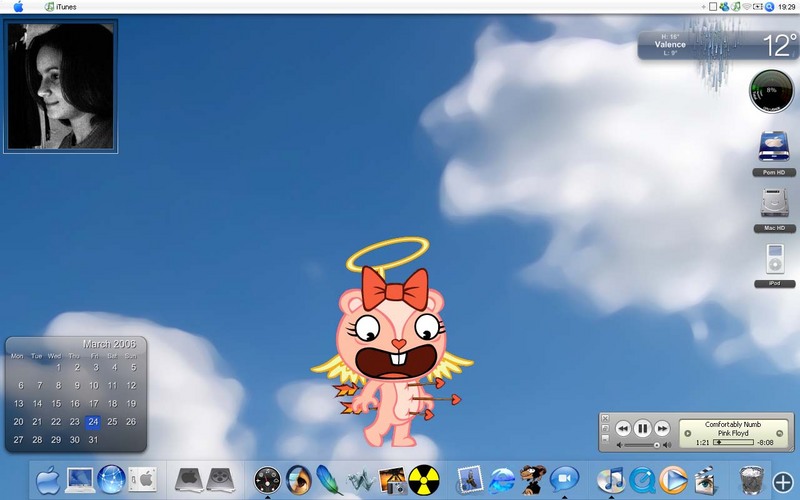Open the cartoon monkey dock icon
Viewport: 800px width, 500px height.
pyautogui.click(x=533, y=480)
